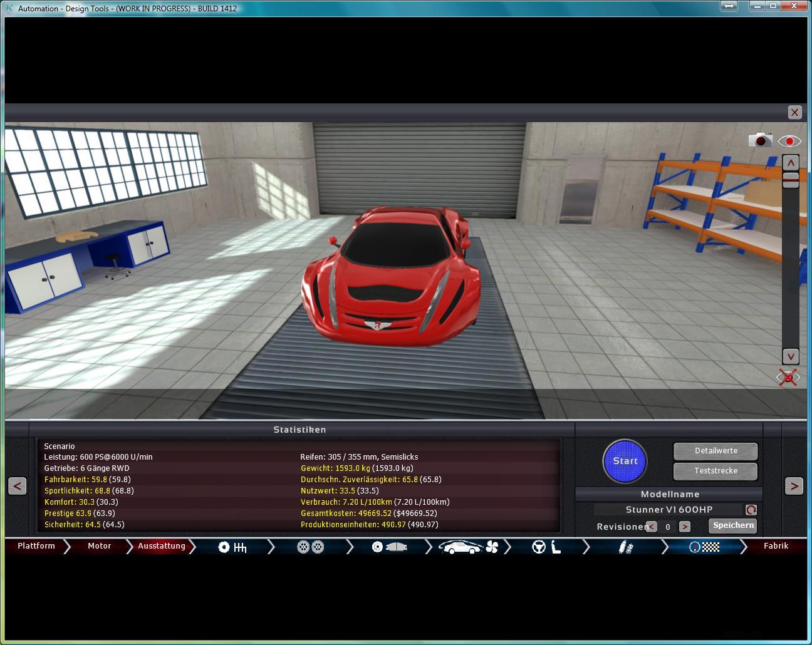Click the Stunner V1 600HP model name field
This screenshot has width=812, height=645.
click(x=669, y=510)
